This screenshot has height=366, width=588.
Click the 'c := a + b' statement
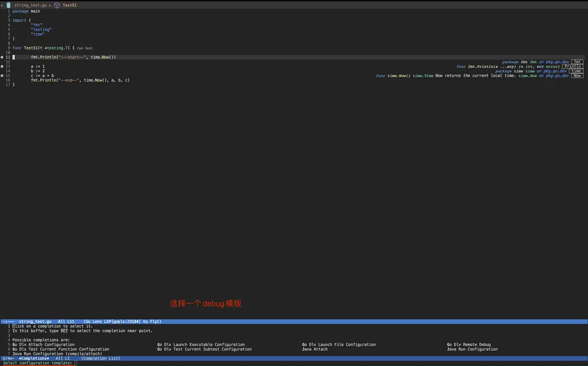pos(42,76)
